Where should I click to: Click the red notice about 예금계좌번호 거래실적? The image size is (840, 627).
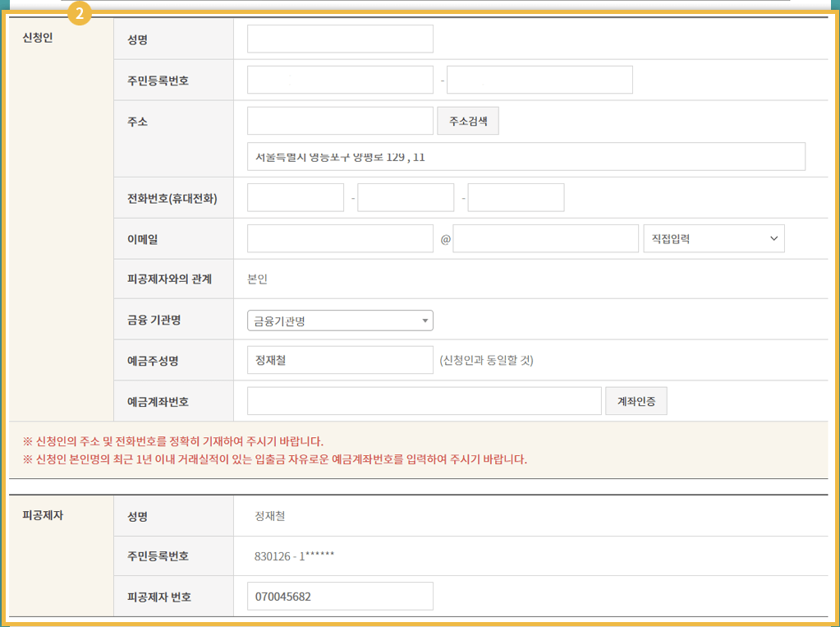click(x=275, y=459)
